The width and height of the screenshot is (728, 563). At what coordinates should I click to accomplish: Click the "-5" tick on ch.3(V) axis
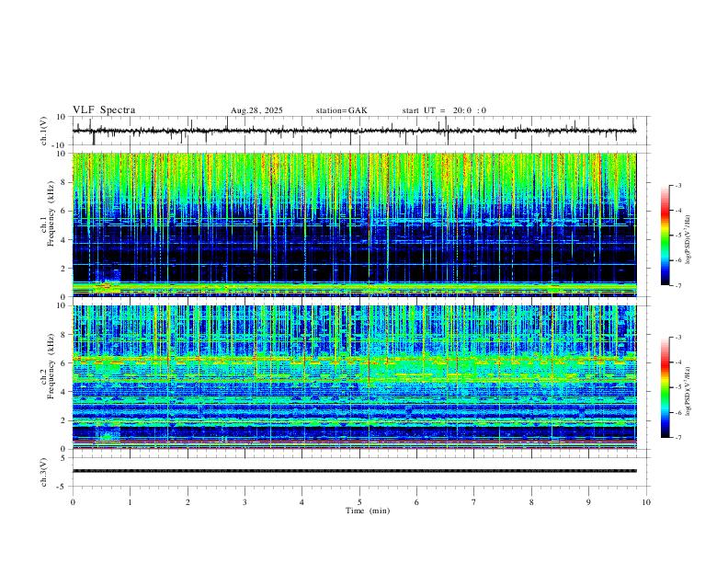tap(63, 487)
